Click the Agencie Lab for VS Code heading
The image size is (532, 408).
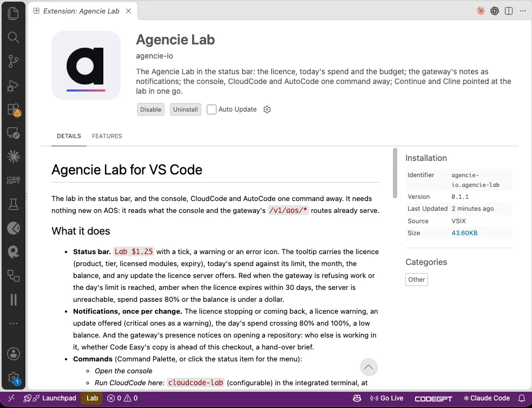pyautogui.click(x=127, y=170)
